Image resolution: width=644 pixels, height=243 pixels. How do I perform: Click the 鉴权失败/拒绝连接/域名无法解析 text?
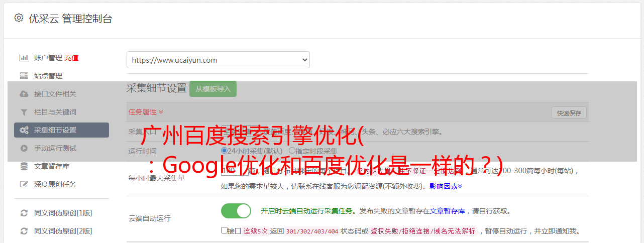coord(423,231)
